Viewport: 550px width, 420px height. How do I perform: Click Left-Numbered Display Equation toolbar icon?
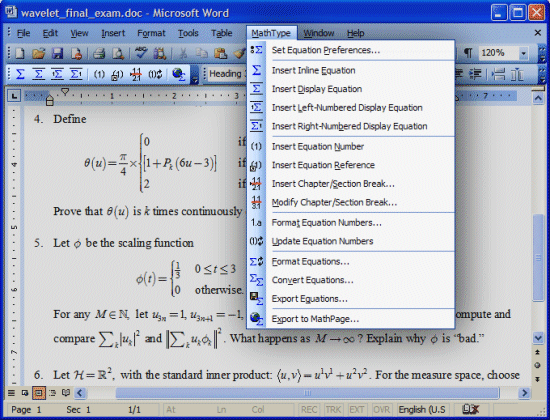pyautogui.click(x=58, y=74)
